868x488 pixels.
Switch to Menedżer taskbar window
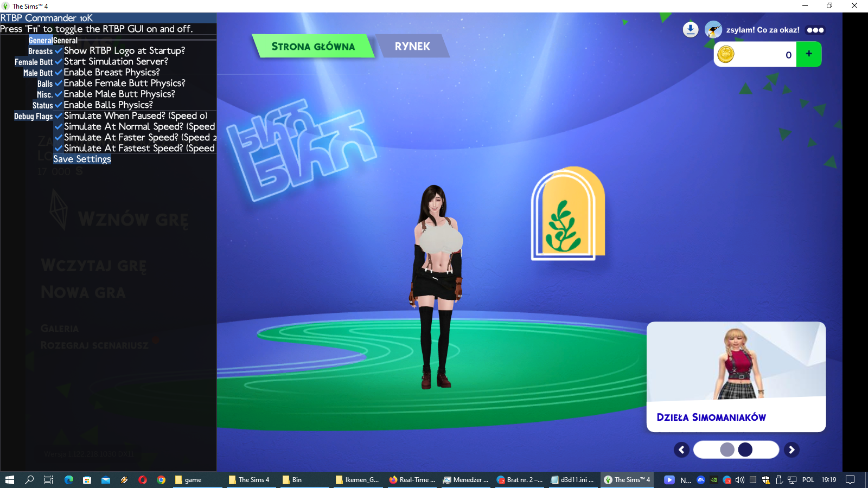(465, 480)
